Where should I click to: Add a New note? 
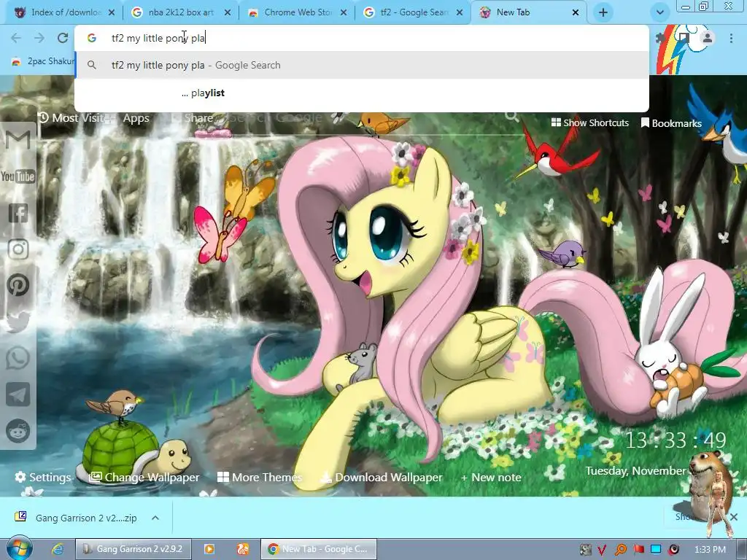(491, 477)
